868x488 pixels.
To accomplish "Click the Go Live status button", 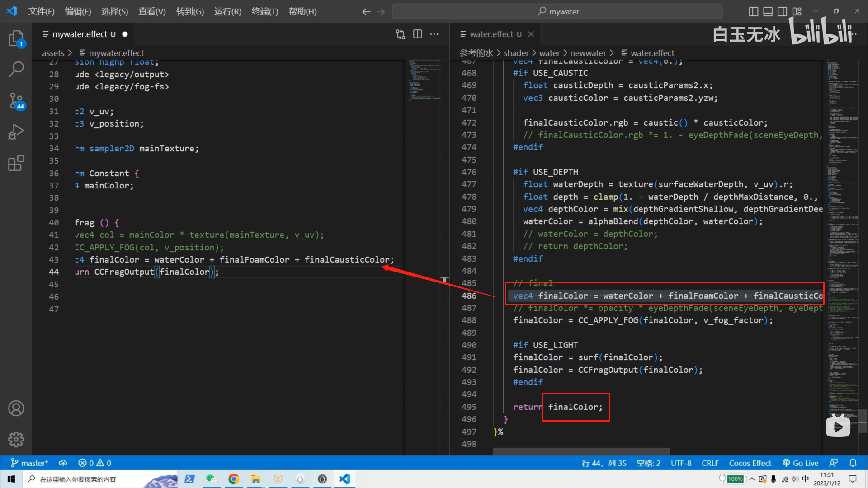I will tap(801, 463).
